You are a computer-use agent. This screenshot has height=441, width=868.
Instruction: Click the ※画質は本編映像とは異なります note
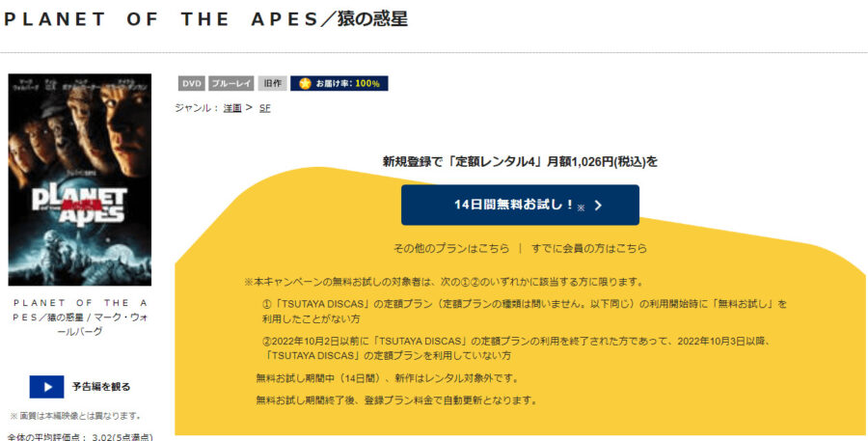coord(76,416)
